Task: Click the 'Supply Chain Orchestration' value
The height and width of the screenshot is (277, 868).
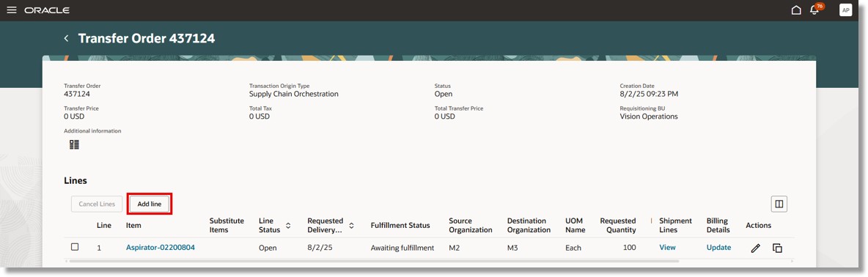Action: 293,94
